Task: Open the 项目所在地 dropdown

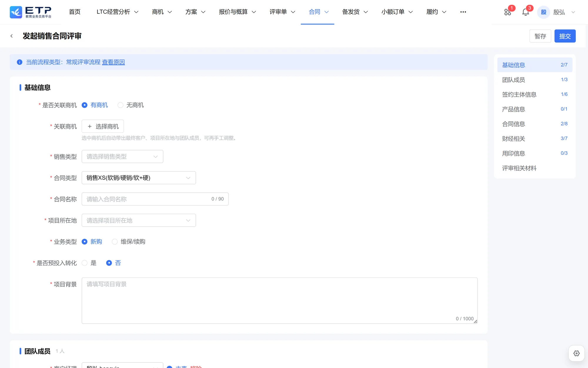Action: coord(139,221)
